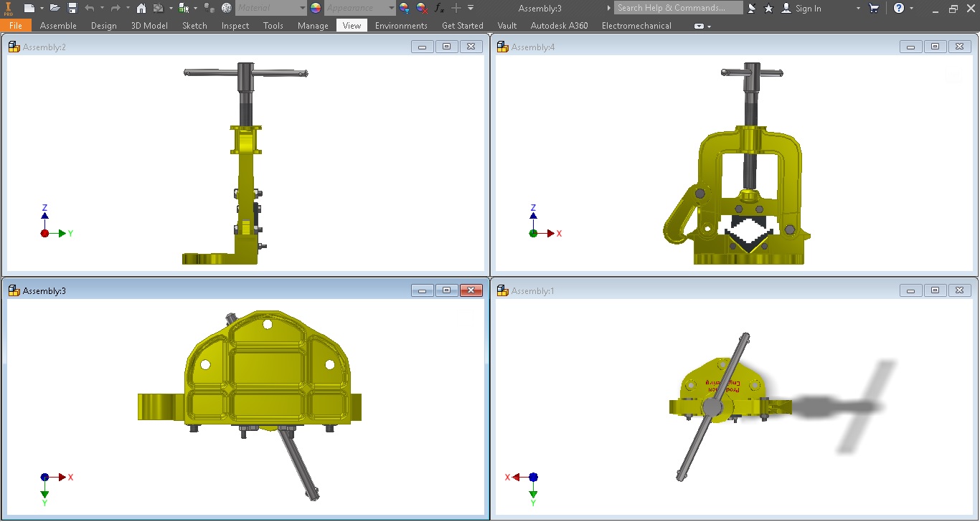This screenshot has width=980, height=522.
Task: Go to the Inspect tab
Action: [235, 25]
